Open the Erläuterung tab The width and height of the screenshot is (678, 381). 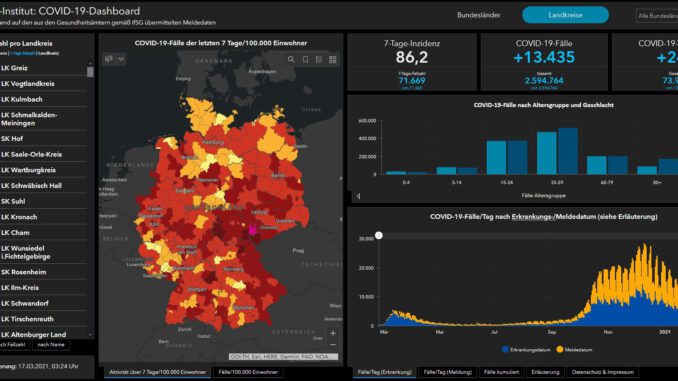pyautogui.click(x=545, y=372)
